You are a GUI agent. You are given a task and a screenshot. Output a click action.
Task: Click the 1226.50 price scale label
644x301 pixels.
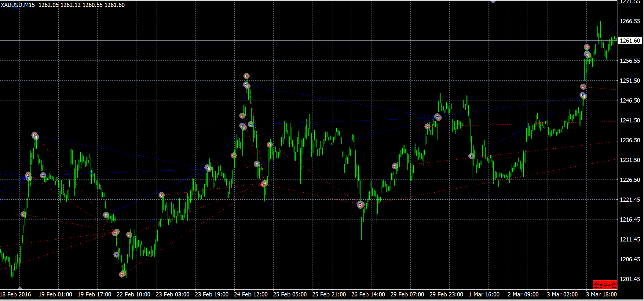630,180
